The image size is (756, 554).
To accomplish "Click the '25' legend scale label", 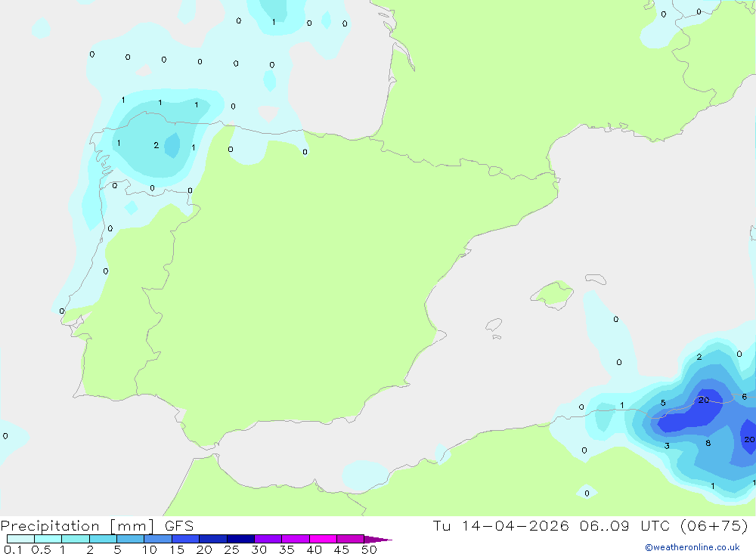I will 231,549.
